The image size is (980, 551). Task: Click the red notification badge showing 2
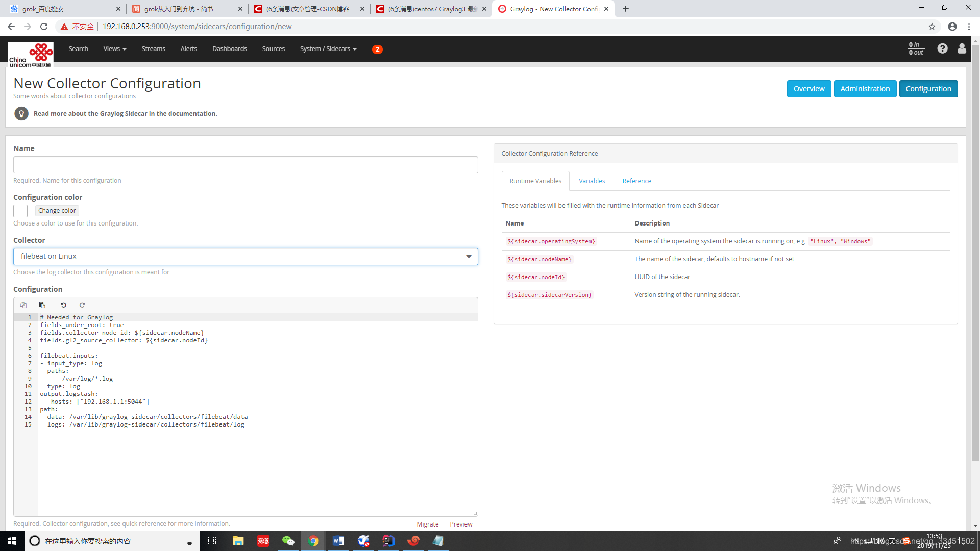(377, 49)
